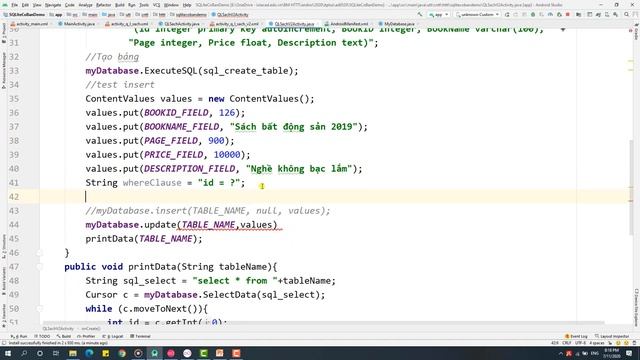
Task: Open the Favorites side panel
Action: [4, 316]
